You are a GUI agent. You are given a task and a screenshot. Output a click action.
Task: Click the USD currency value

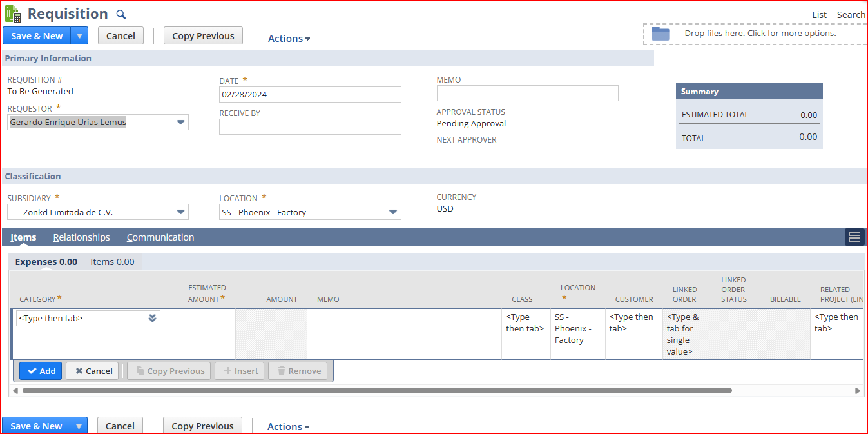tap(445, 208)
